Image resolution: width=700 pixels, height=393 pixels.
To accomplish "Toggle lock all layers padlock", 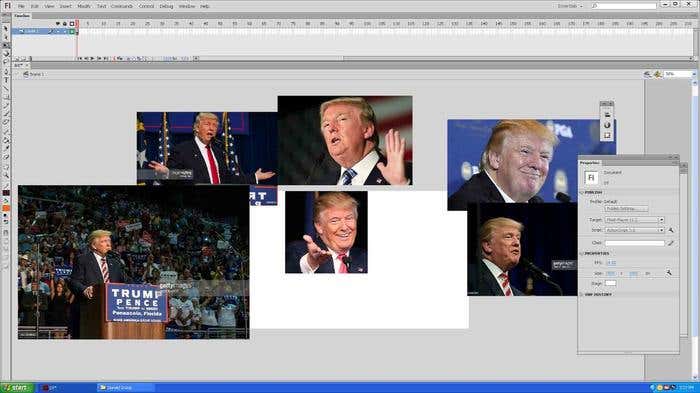I will click(65, 24).
